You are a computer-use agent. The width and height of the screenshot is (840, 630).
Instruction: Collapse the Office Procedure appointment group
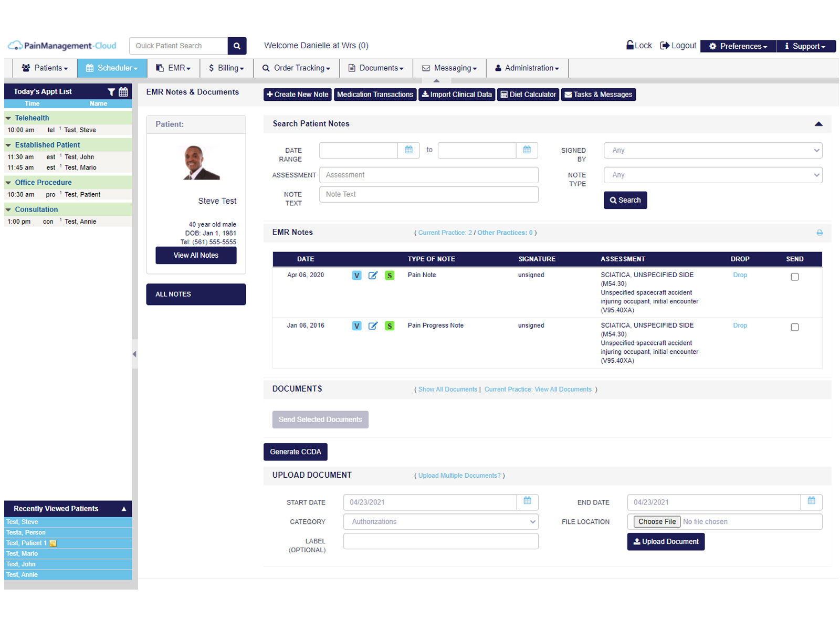[8, 183]
